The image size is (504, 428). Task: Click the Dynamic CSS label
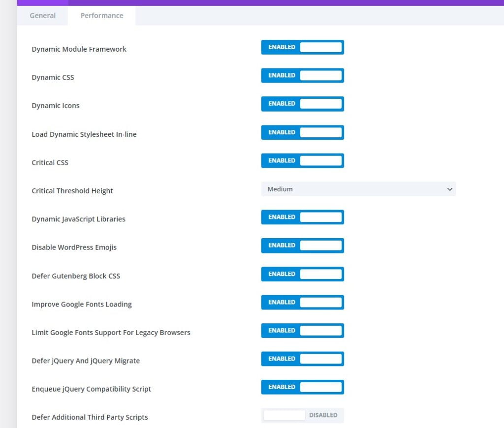[x=53, y=77]
